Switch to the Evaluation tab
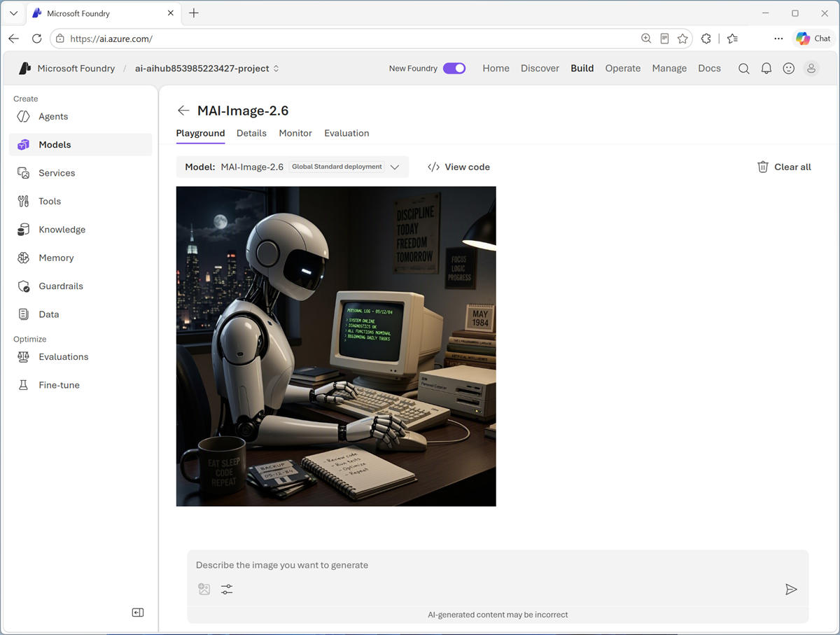The width and height of the screenshot is (840, 635). (x=346, y=133)
